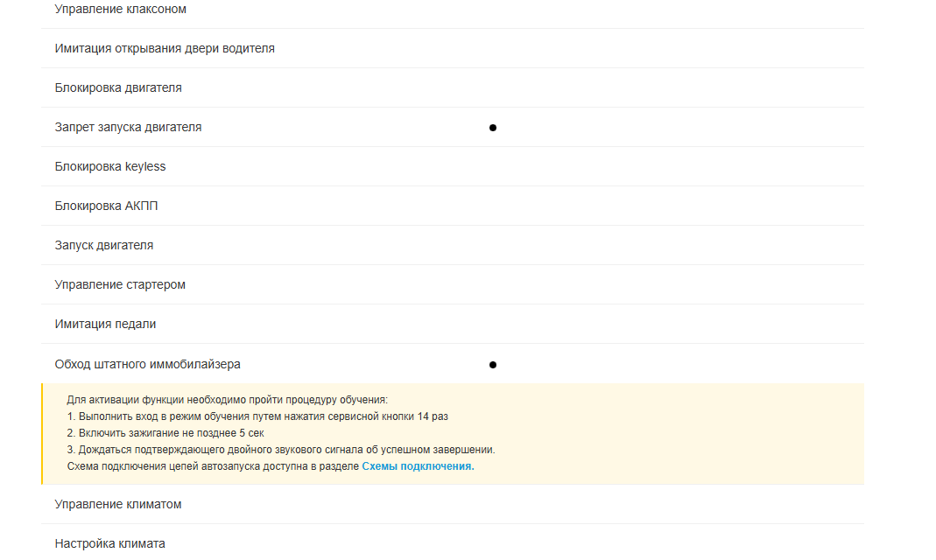
Task: Click the Имитация педали row
Action: (x=105, y=325)
